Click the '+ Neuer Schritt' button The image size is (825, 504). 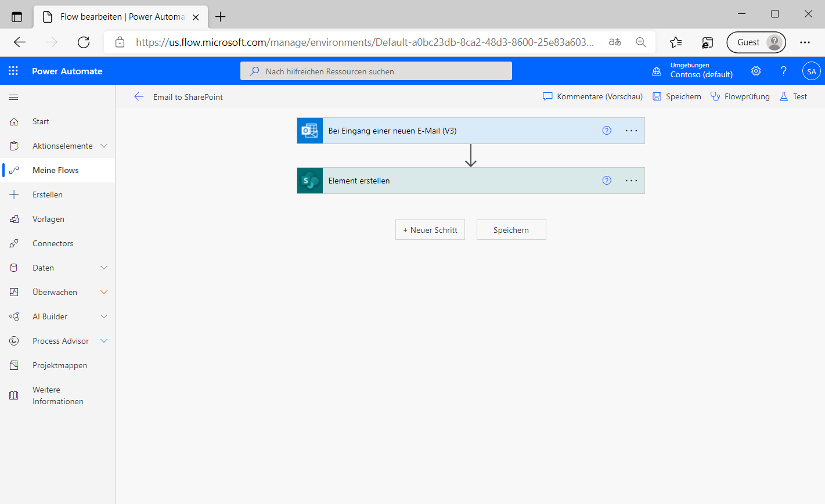click(430, 230)
